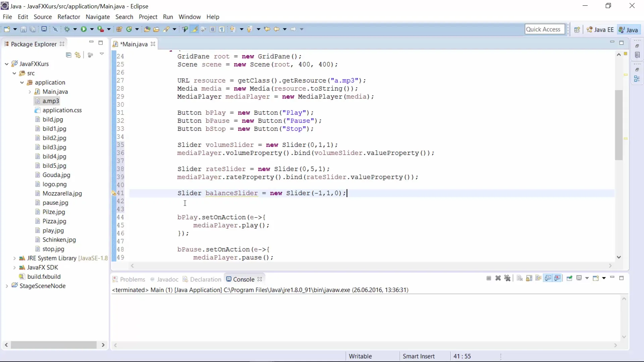Click the Save All toolbar icon
644x362 pixels.
click(33, 29)
